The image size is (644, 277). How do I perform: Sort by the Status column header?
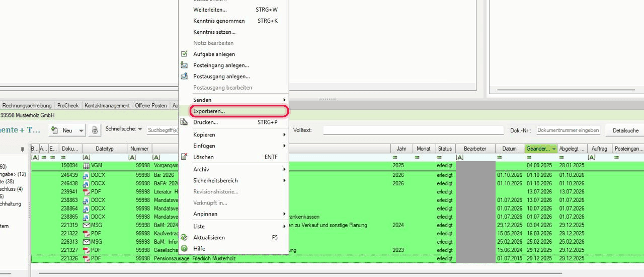click(x=445, y=149)
